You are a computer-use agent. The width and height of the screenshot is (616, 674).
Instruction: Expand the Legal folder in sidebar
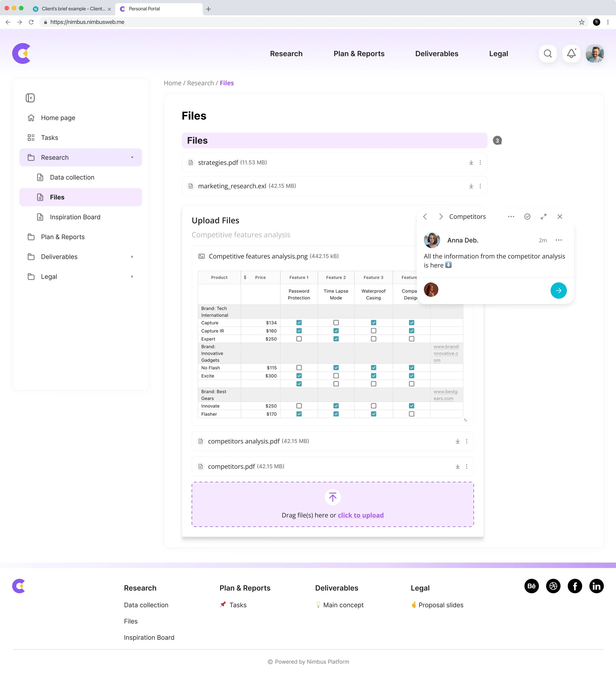tap(132, 277)
